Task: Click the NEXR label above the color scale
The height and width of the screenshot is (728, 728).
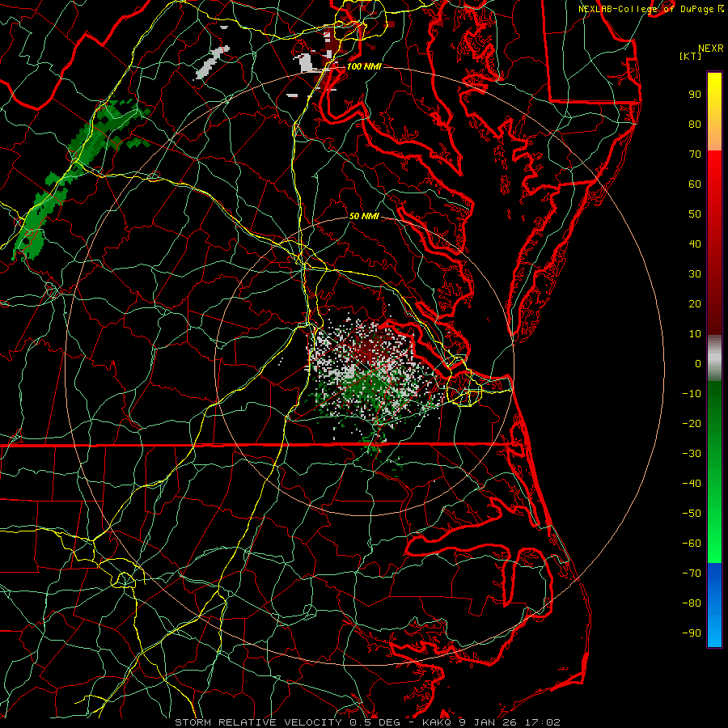Action: click(x=711, y=49)
